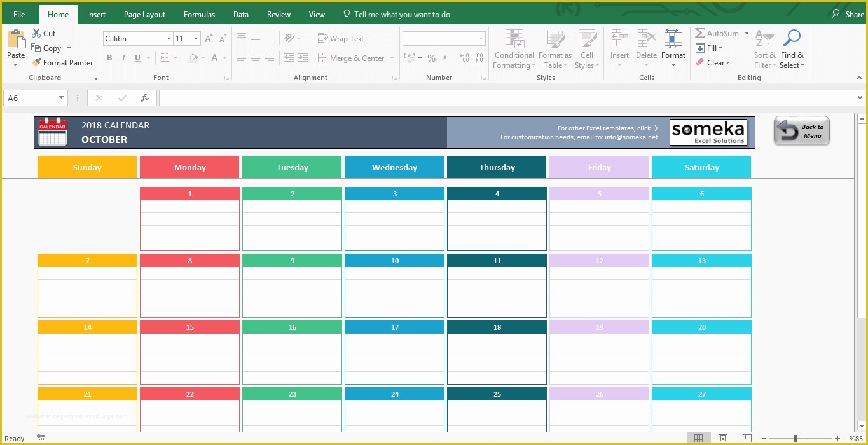Switch to Page Layout view in status bar
Viewport: 868px width, 445px height.
(x=723, y=438)
